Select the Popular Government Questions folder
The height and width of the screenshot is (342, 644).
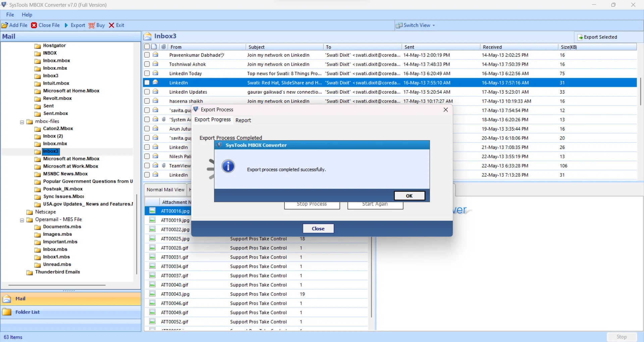point(88,181)
